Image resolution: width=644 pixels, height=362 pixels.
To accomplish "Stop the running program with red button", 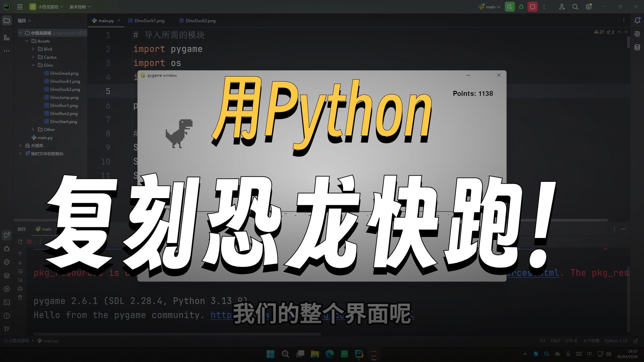I will click(533, 7).
